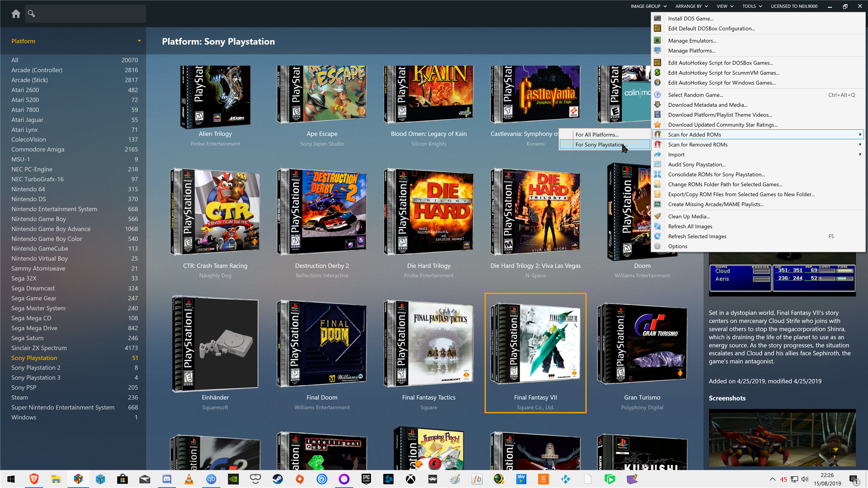
Task: Select Gran Turismo game cover
Action: pyautogui.click(x=642, y=343)
